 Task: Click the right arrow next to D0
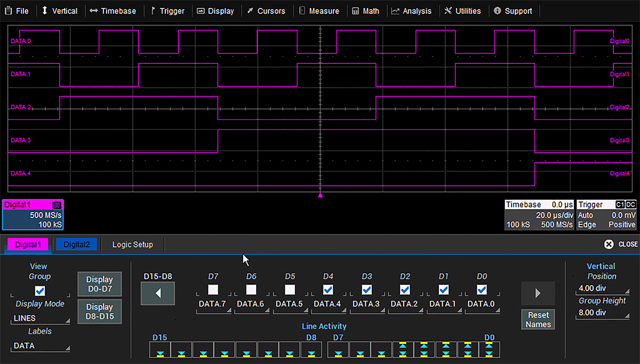click(538, 293)
